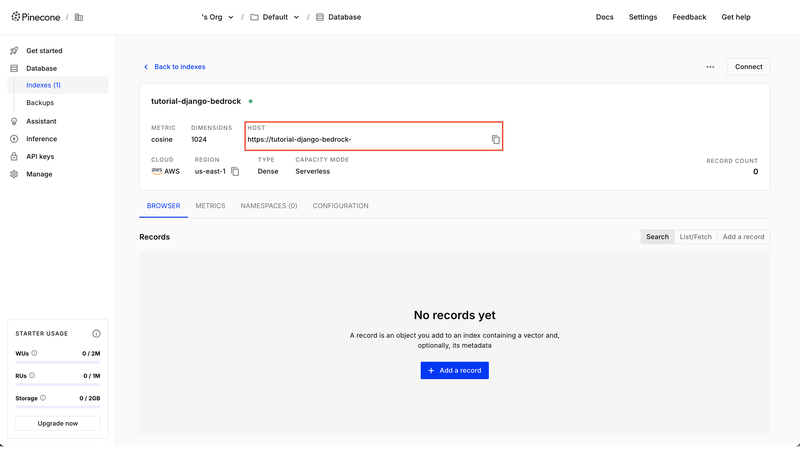Image resolution: width=800 pixels, height=472 pixels.
Task: Open API keys in the sidebar
Action: [x=40, y=157]
